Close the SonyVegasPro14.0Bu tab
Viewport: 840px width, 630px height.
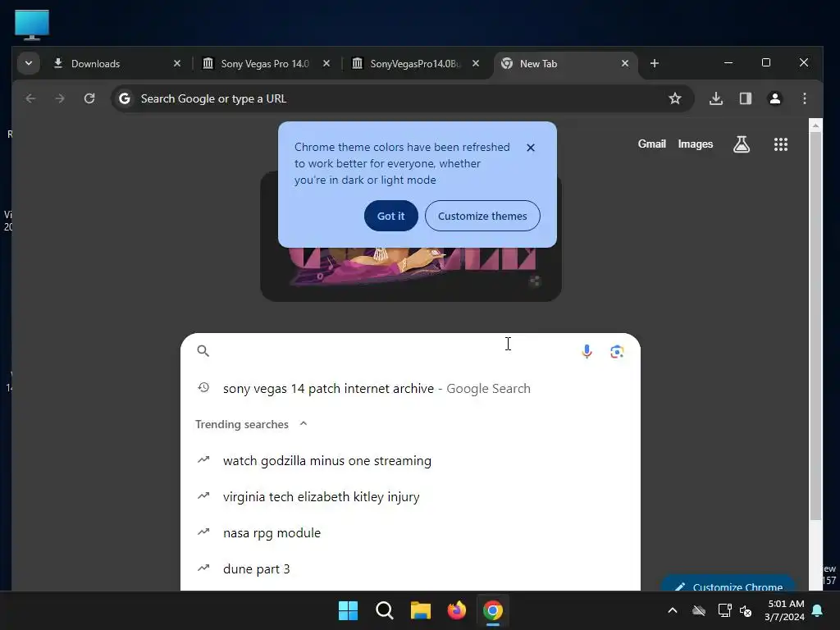click(x=476, y=63)
